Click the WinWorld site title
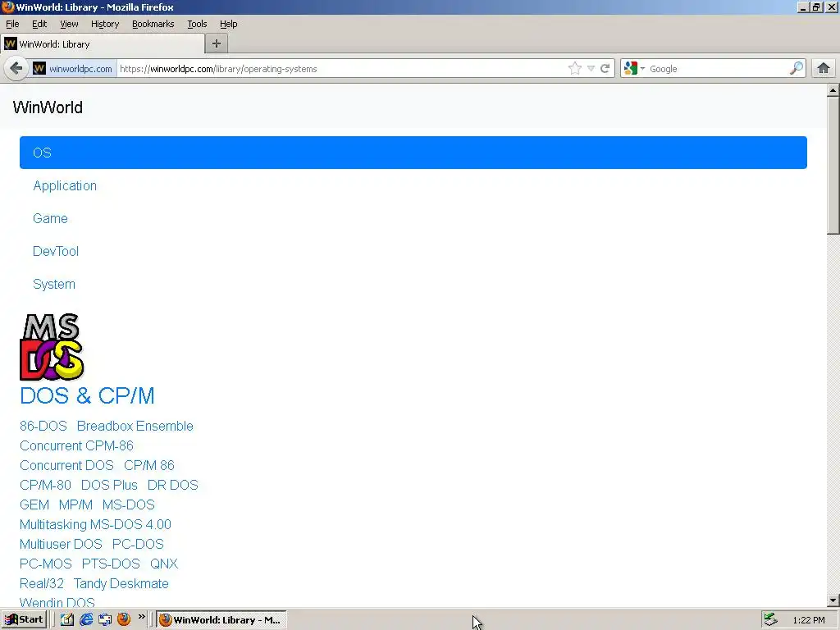Screen dimensions: 840x630 48,107
